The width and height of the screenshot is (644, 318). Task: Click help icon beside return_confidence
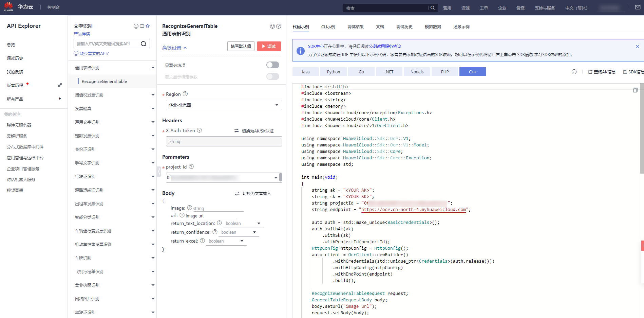pyautogui.click(x=215, y=232)
